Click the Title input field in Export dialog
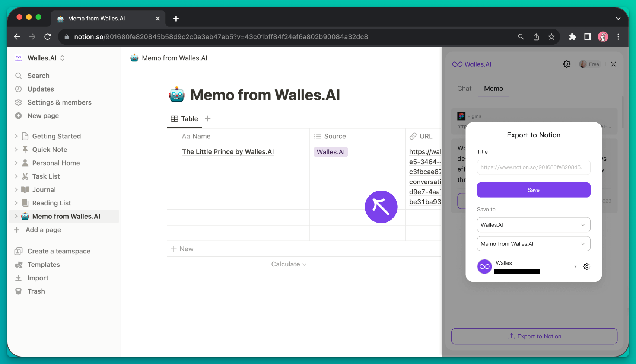 [533, 167]
